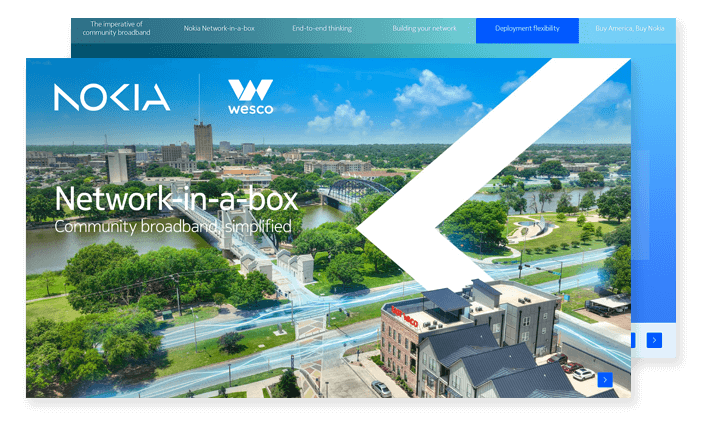
Task: Select the End-to-end thinking tab
Action: coord(321,28)
